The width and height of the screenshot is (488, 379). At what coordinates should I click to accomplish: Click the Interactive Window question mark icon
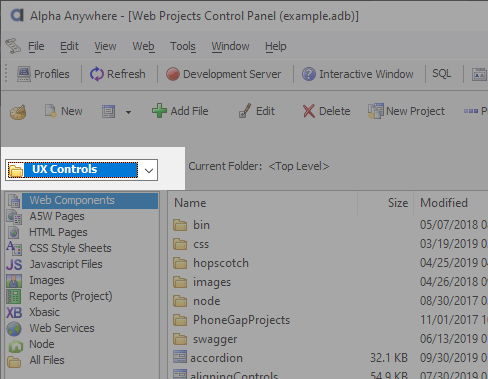(309, 74)
